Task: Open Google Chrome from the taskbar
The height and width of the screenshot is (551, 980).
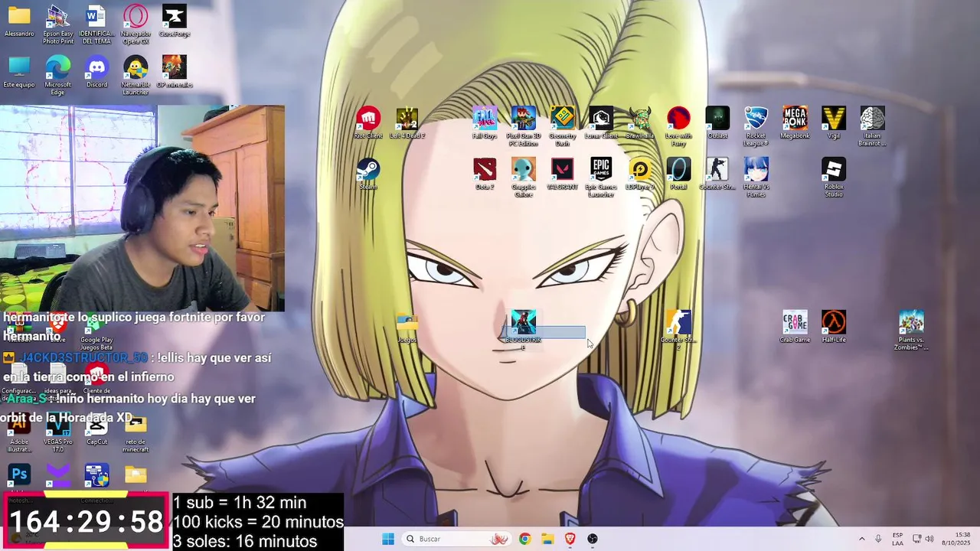Action: (x=524, y=539)
